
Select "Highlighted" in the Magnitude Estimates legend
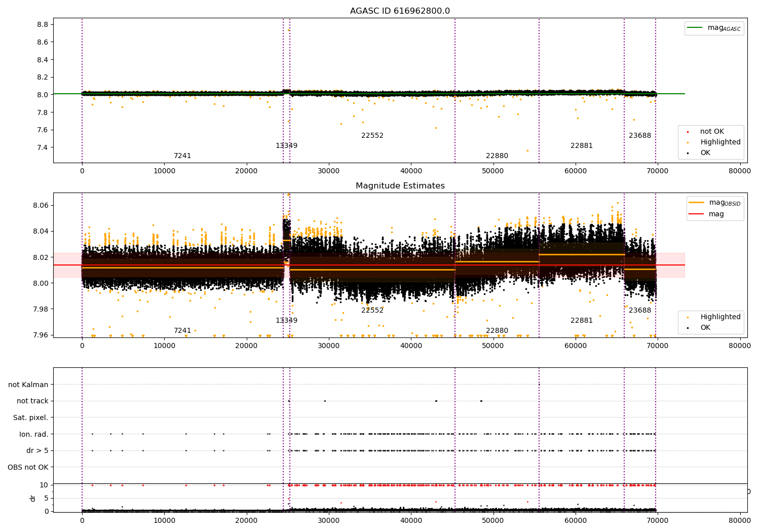[x=720, y=317]
